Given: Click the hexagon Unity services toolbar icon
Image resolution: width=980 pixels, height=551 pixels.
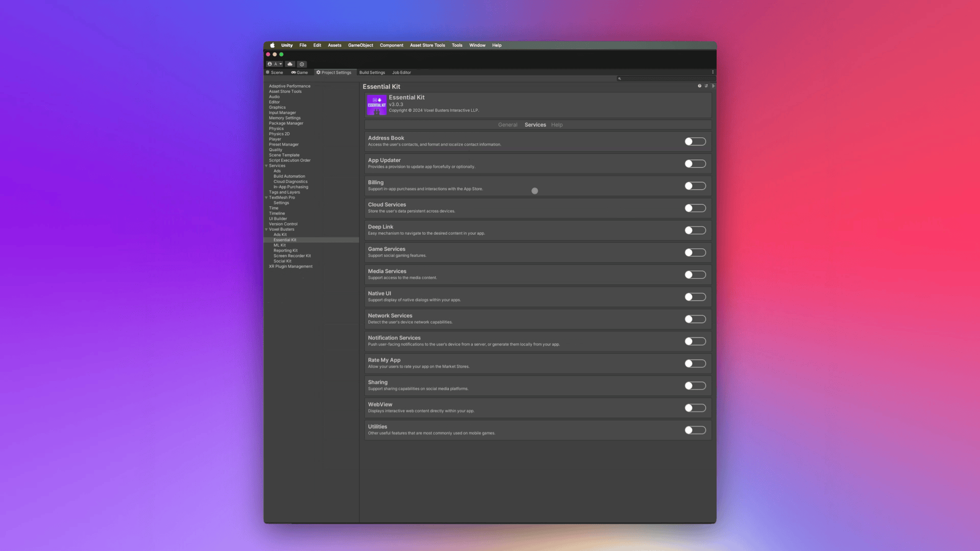Looking at the screenshot, I should coord(302,64).
